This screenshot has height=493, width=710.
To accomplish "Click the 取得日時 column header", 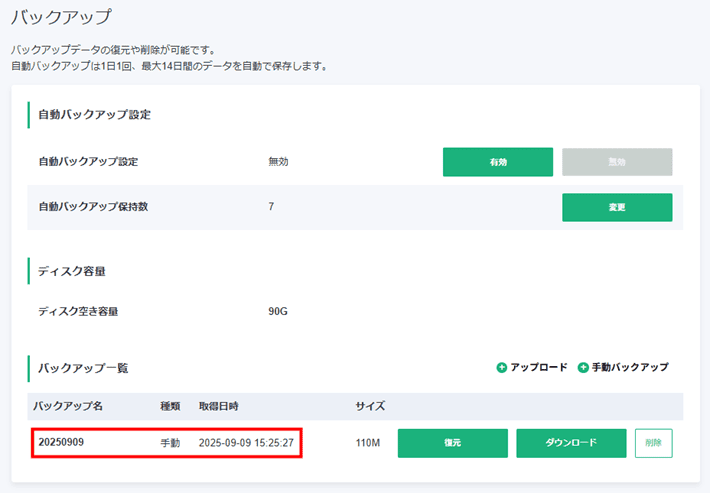I will tap(218, 406).
